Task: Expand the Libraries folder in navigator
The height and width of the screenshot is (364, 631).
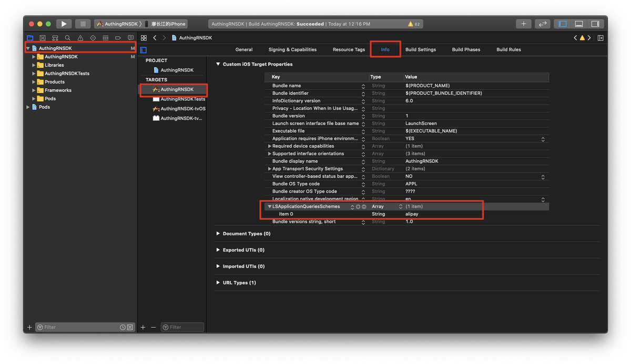Action: click(x=34, y=65)
